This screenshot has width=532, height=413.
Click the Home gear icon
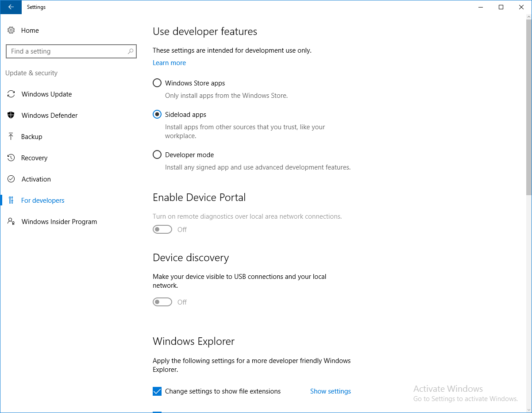11,31
